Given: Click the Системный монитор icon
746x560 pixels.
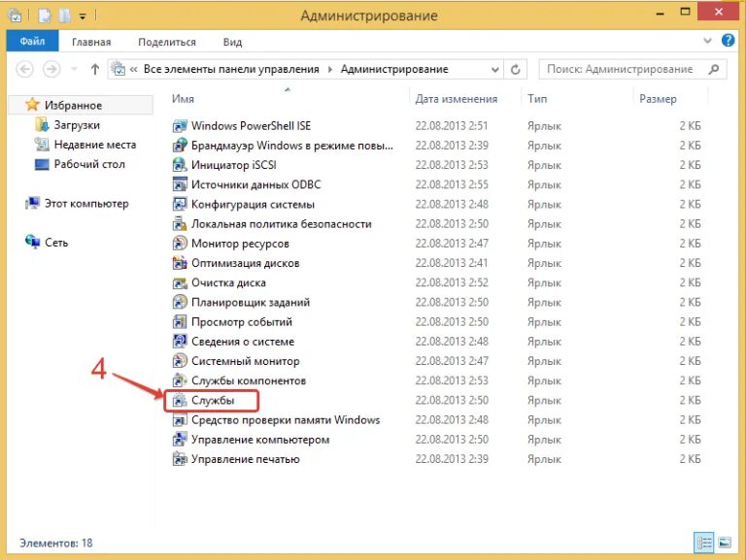Looking at the screenshot, I should coord(180,361).
